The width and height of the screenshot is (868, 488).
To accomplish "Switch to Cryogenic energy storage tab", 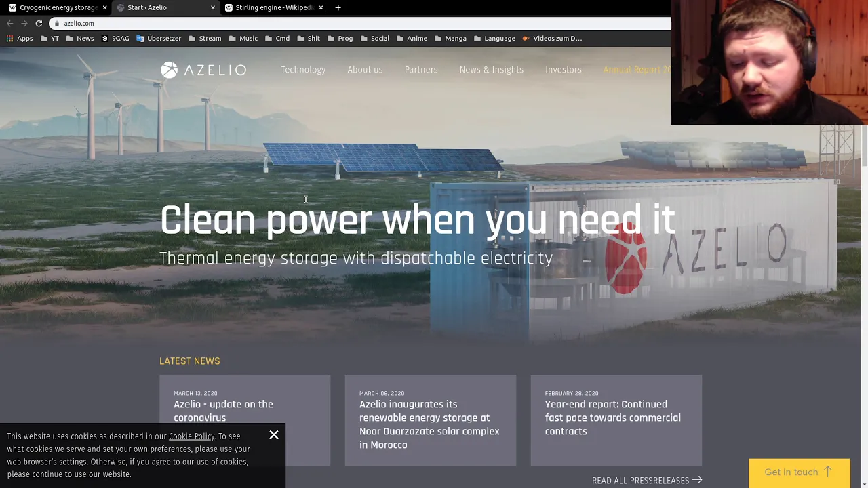I will tap(54, 7).
